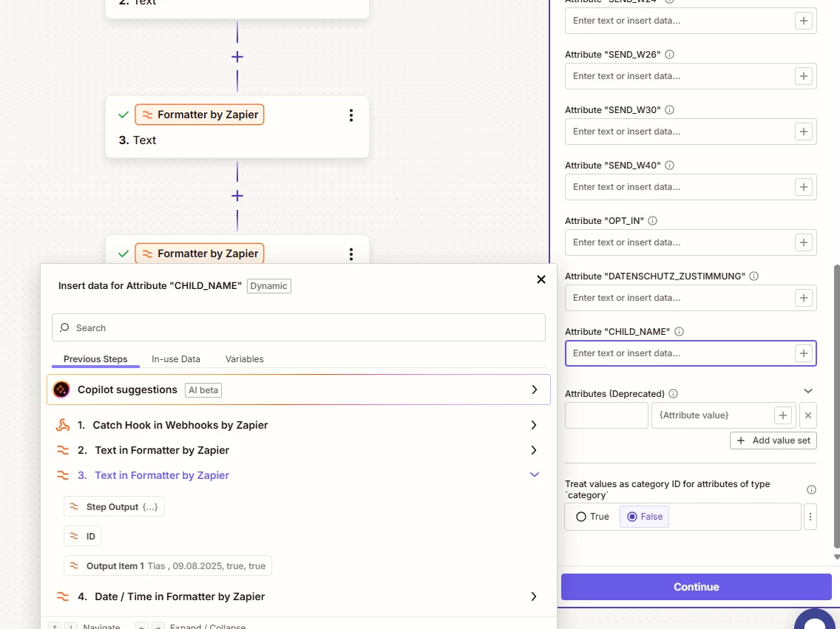Insert data plus for Attribute SEND_W40
This screenshot has width=840, height=629.
(x=804, y=187)
